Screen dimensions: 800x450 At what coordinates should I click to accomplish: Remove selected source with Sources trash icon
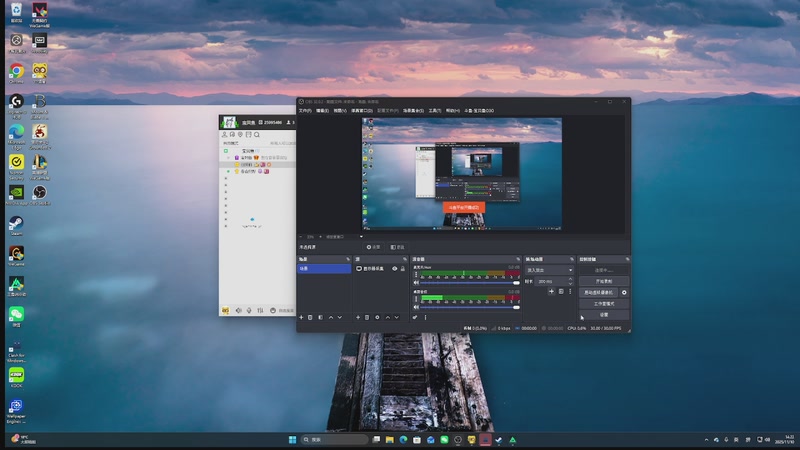(x=367, y=317)
